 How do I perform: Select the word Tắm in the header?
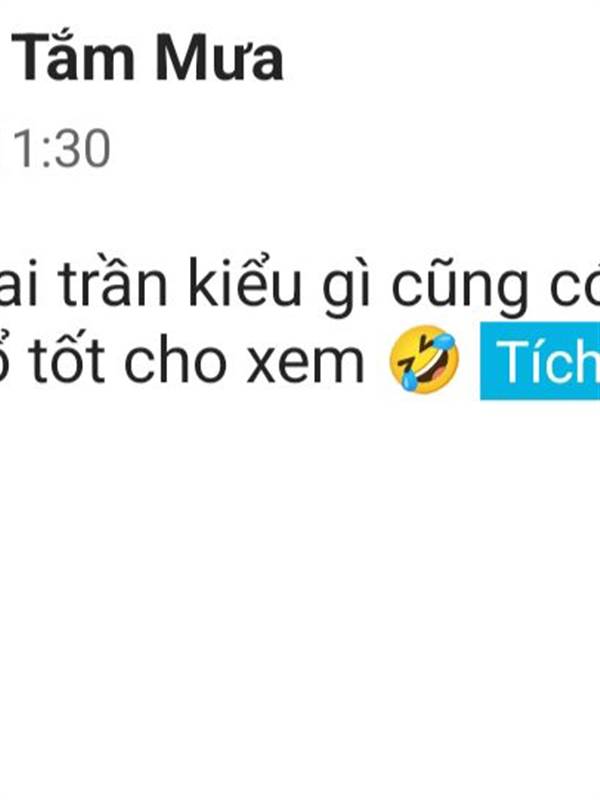[72, 57]
